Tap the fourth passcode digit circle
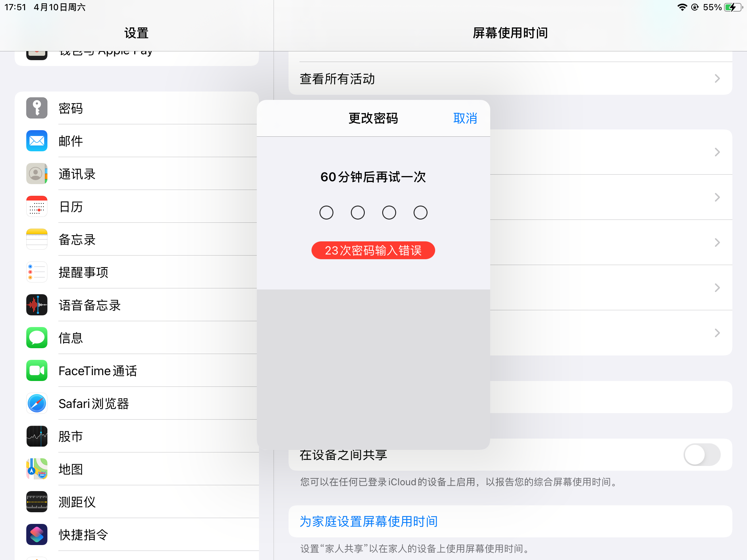 [420, 213]
